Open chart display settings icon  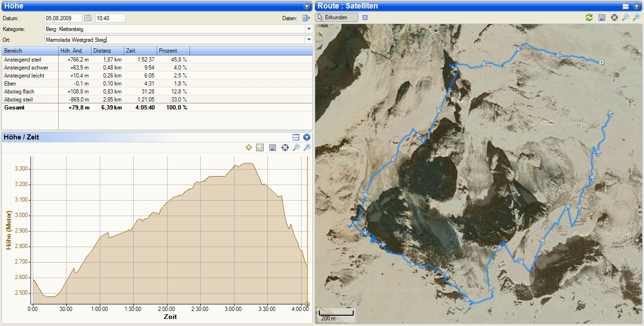(x=260, y=147)
